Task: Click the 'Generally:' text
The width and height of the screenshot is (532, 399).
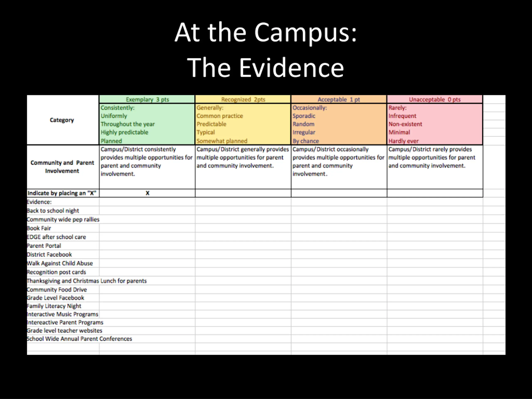Action: pyautogui.click(x=210, y=108)
